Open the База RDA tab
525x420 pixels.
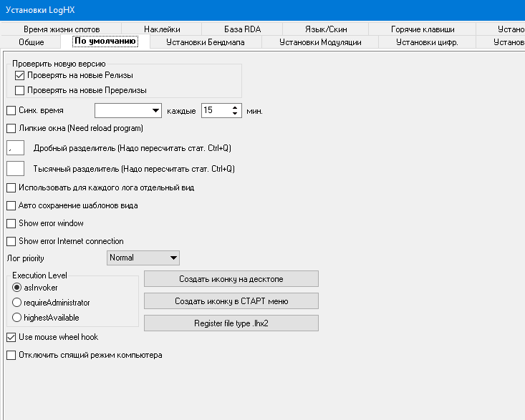(242, 29)
